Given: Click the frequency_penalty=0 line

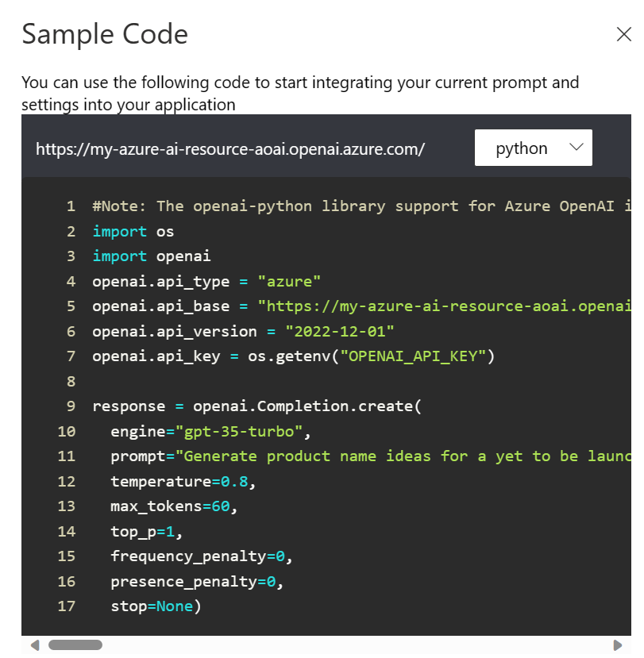Looking at the screenshot, I should [202, 556].
